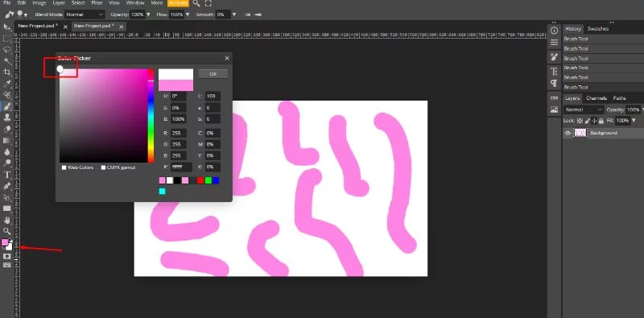Select the Crop tool
644x318 pixels.
click(x=7, y=72)
